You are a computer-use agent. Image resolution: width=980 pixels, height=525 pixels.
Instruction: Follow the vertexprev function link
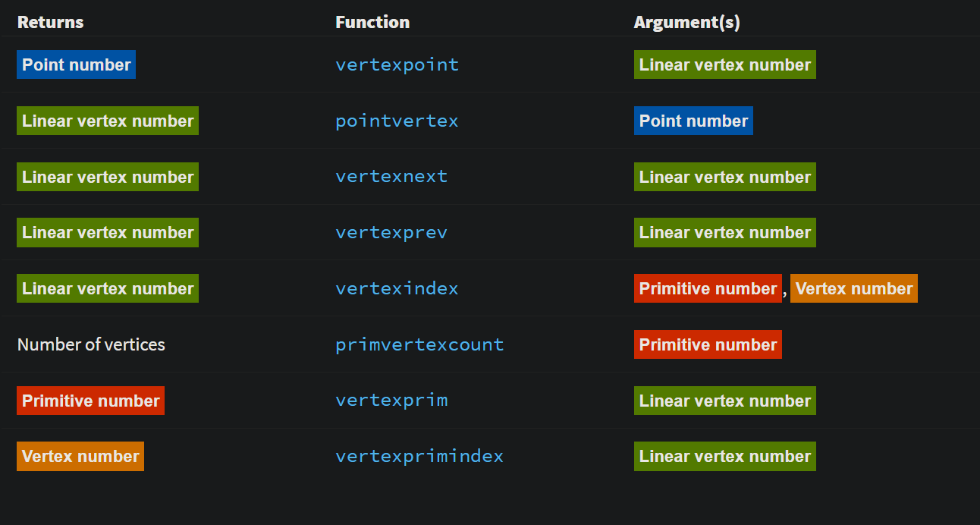tap(391, 233)
